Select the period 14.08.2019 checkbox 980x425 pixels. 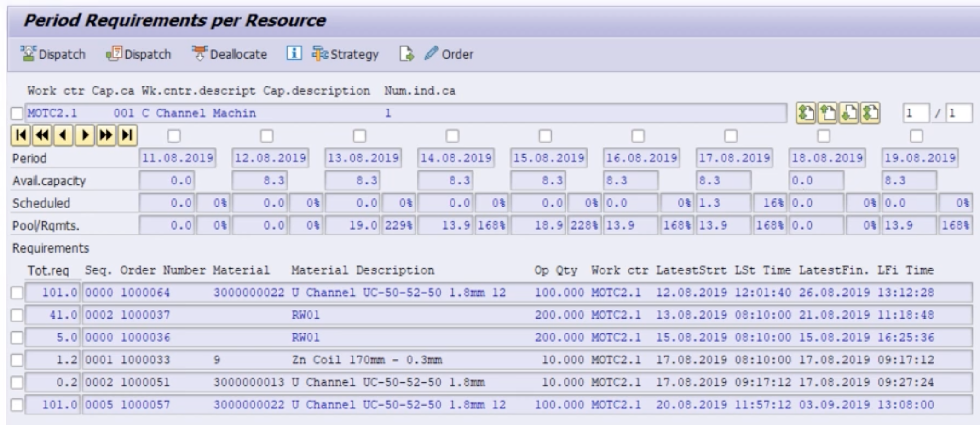[452, 136]
